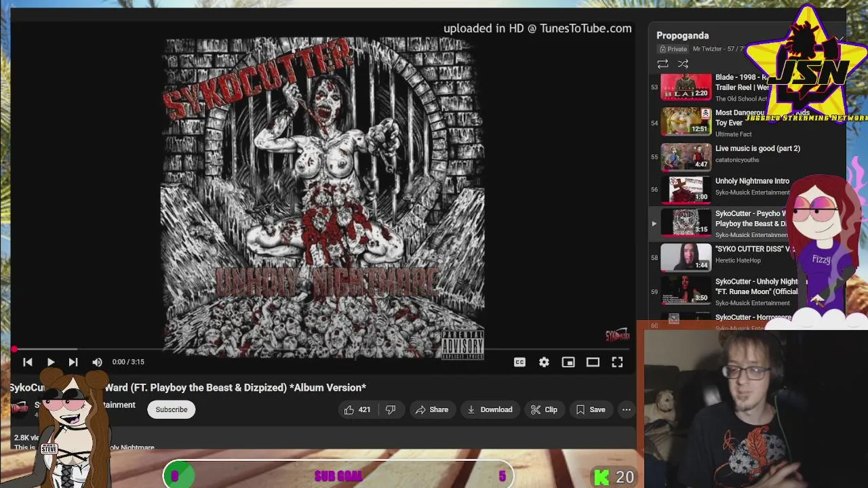Subscribe to the Syko-Musick channel
Viewport: 868px width, 488px height.
(x=172, y=409)
